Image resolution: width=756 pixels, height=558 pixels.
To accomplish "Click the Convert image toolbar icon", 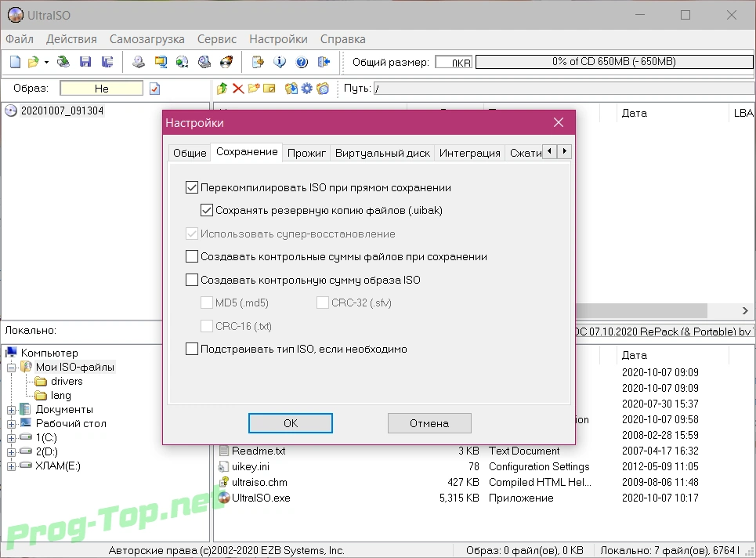I will [x=183, y=62].
